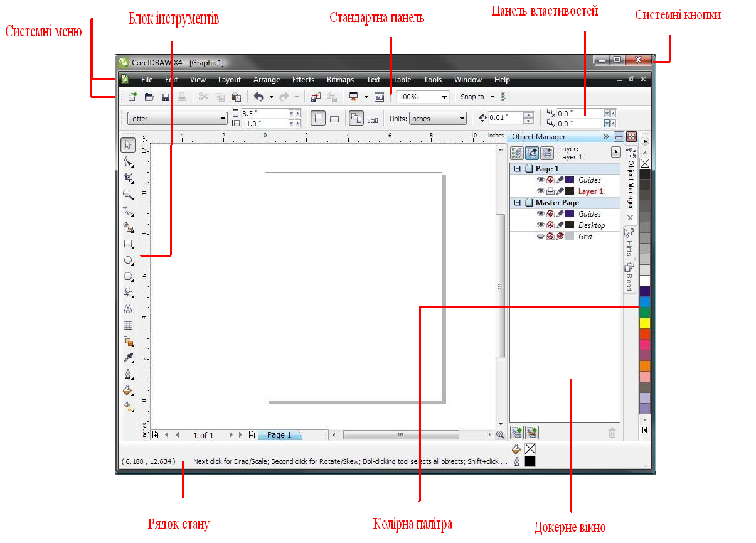Open the Application Launcher dropdown arrow
Image resolution: width=756 pixels, height=543 pixels.
pyautogui.click(x=366, y=97)
